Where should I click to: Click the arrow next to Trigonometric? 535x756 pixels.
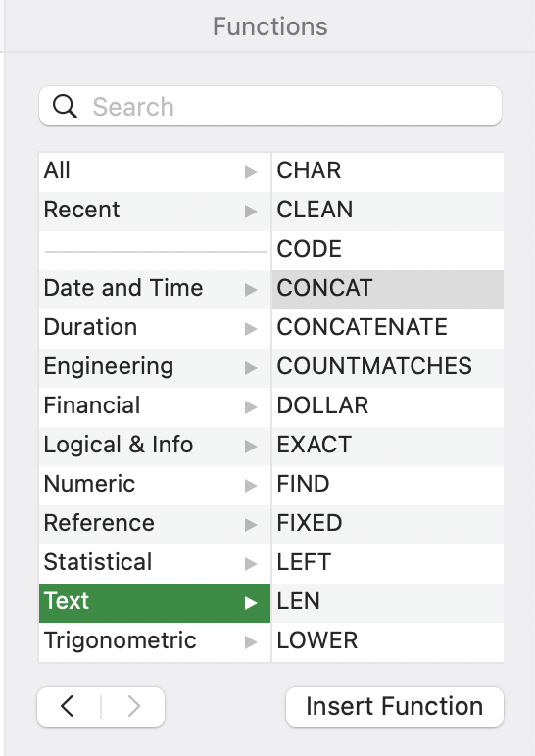[x=251, y=641]
